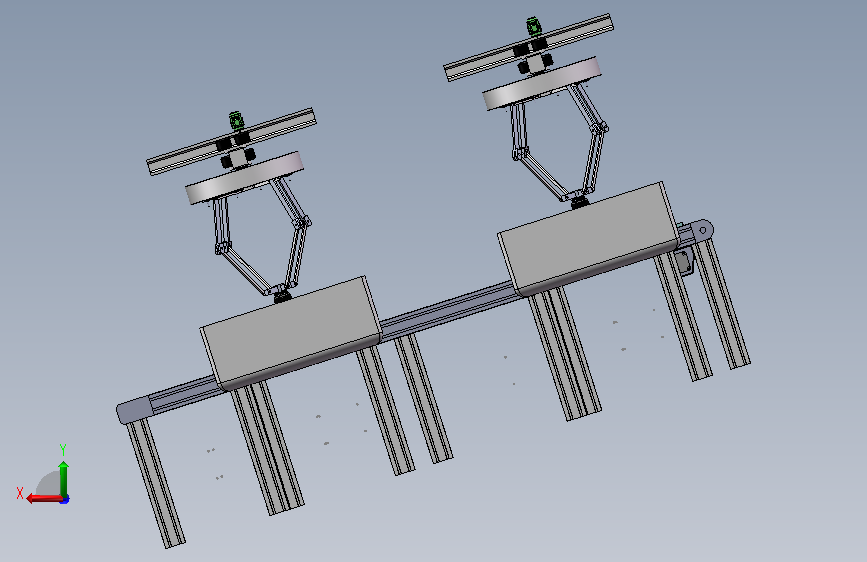Select the right gray box on the conveyor
This screenshot has width=867, height=562.
(x=588, y=238)
